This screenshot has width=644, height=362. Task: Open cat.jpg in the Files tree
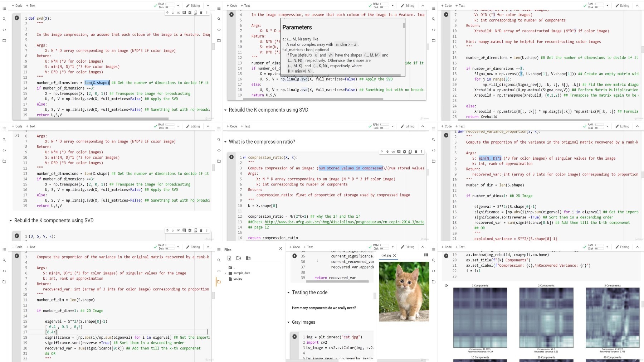(x=238, y=279)
